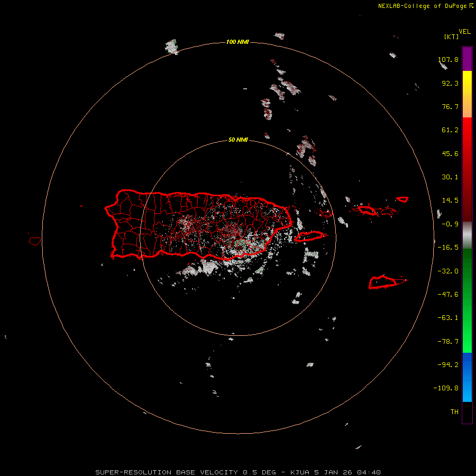Click the 92.3 velocity scale value

pyautogui.click(x=450, y=84)
